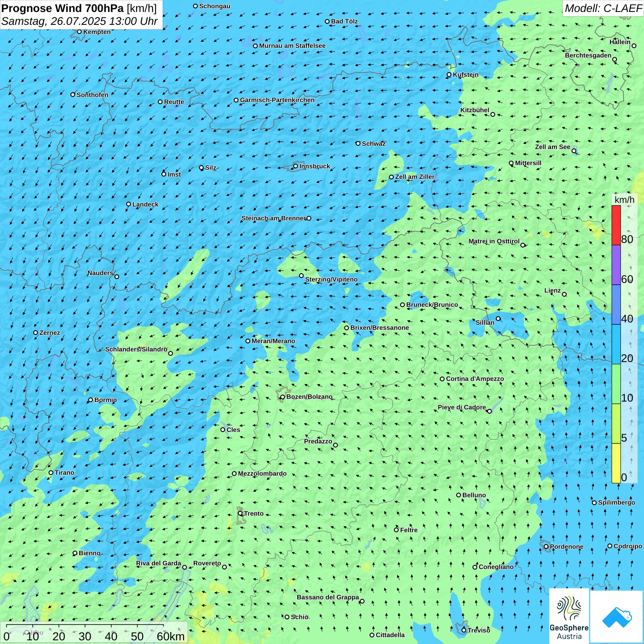Screen dimensions: 644x644
Task: Click the 'Conegliano' label
Action: [496, 567]
